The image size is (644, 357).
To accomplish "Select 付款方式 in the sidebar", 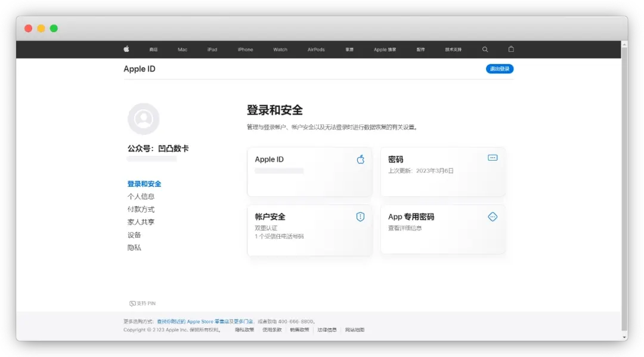I will [141, 210].
